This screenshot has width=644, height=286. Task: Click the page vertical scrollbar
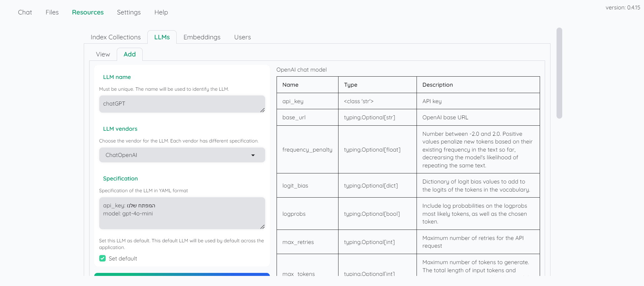pos(559,73)
